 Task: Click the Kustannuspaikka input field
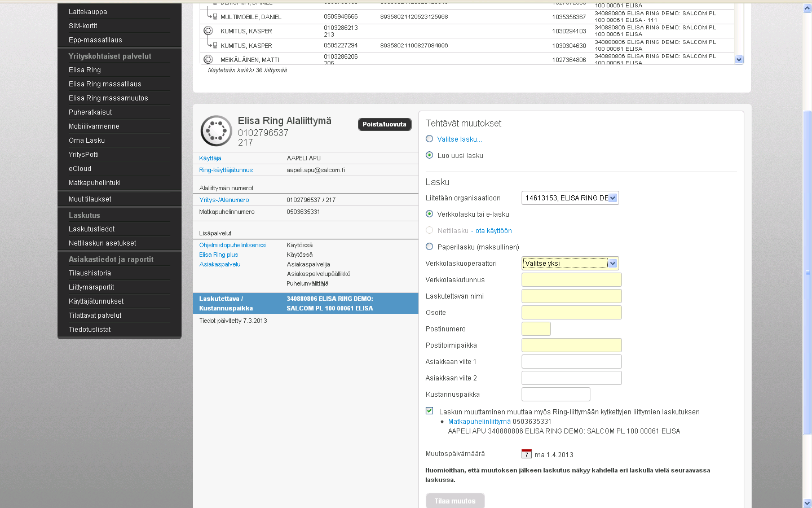pyautogui.click(x=556, y=394)
